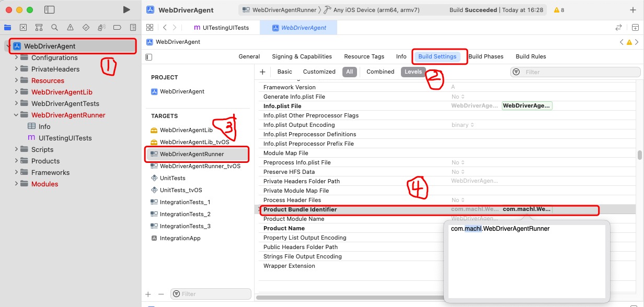Viewport: 644px width, 307px height.
Task: Open the Info.plist Output Encoding dropdown
Action: coord(463,125)
